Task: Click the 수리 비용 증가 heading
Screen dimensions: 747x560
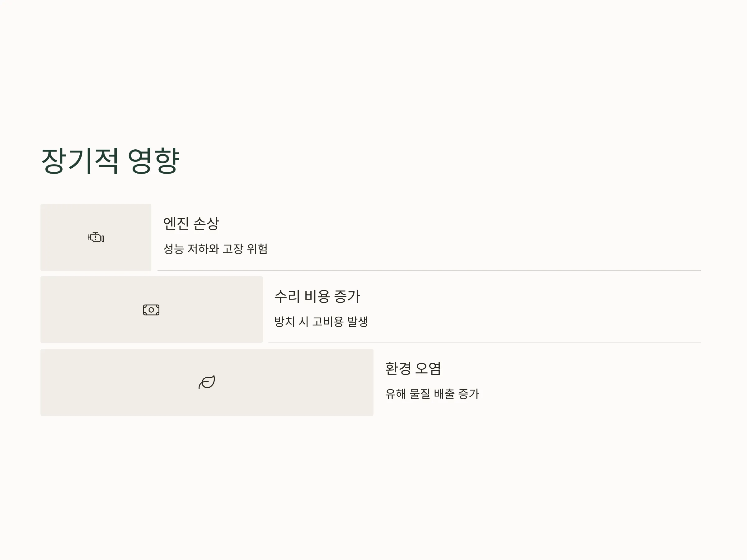Action: pos(317,296)
